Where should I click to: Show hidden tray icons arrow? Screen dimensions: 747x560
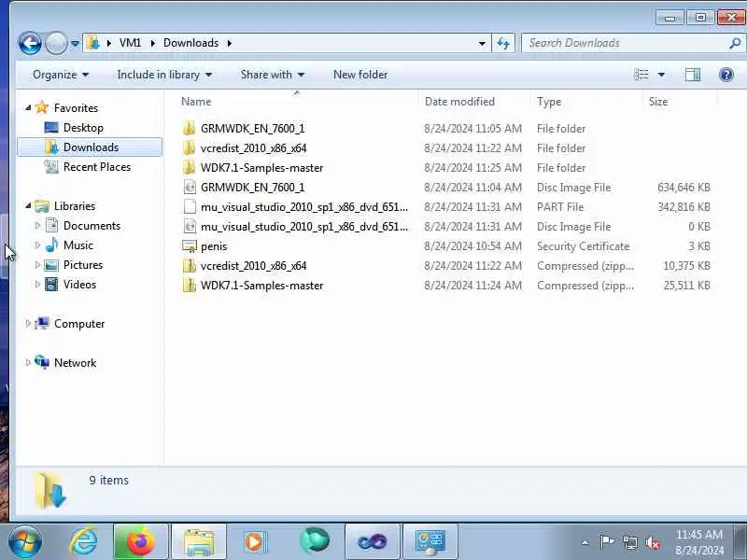click(x=585, y=542)
